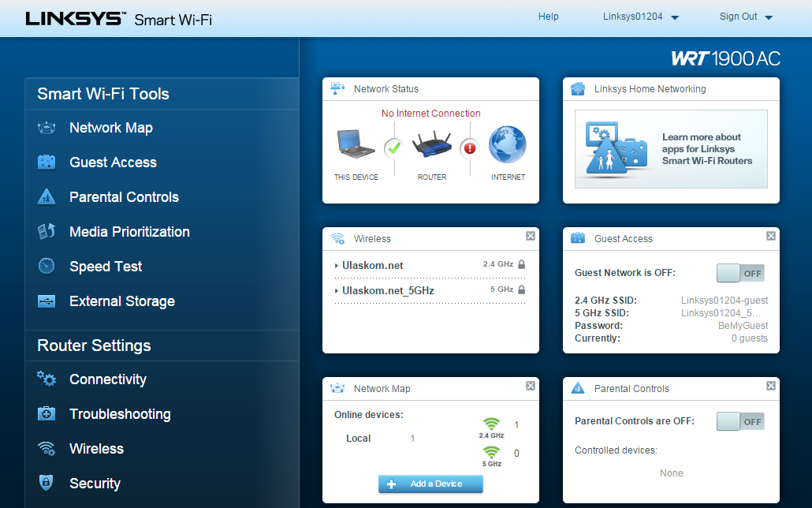Click the Connectivity gears icon

(47, 379)
